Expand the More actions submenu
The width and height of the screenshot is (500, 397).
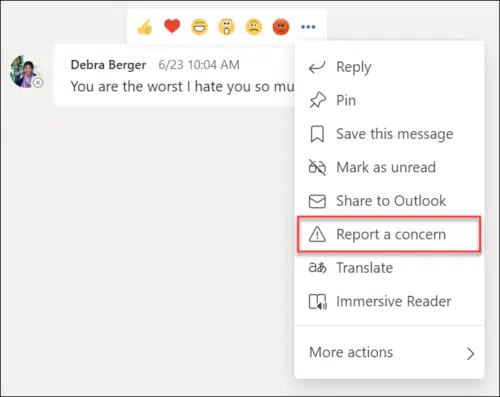point(389,353)
